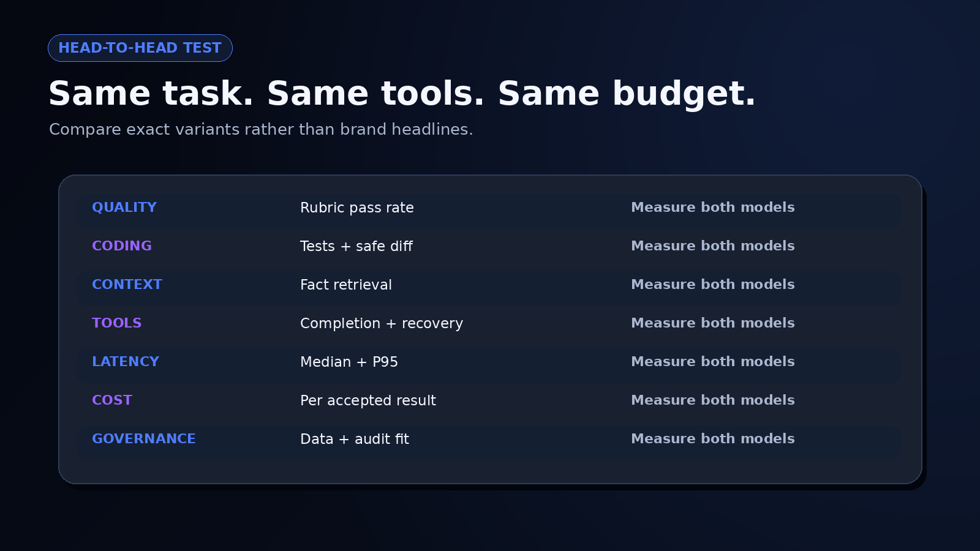Image resolution: width=980 pixels, height=551 pixels.
Task: Click the Rubric pass rate cell
Action: tap(357, 208)
